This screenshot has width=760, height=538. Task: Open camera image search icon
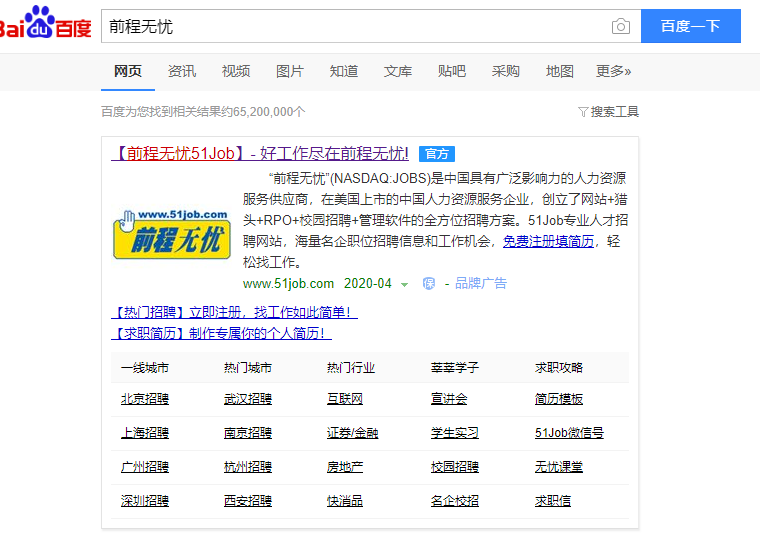click(x=621, y=27)
